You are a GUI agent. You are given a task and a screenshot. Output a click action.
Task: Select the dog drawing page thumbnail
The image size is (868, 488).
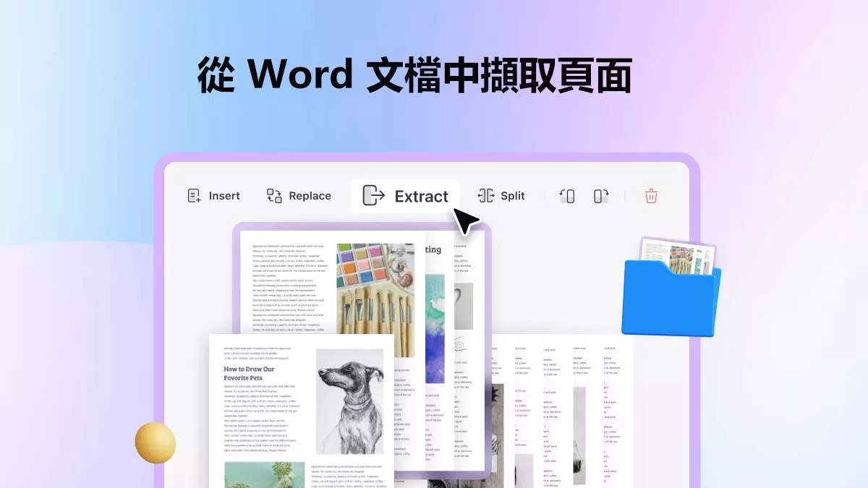(302, 411)
